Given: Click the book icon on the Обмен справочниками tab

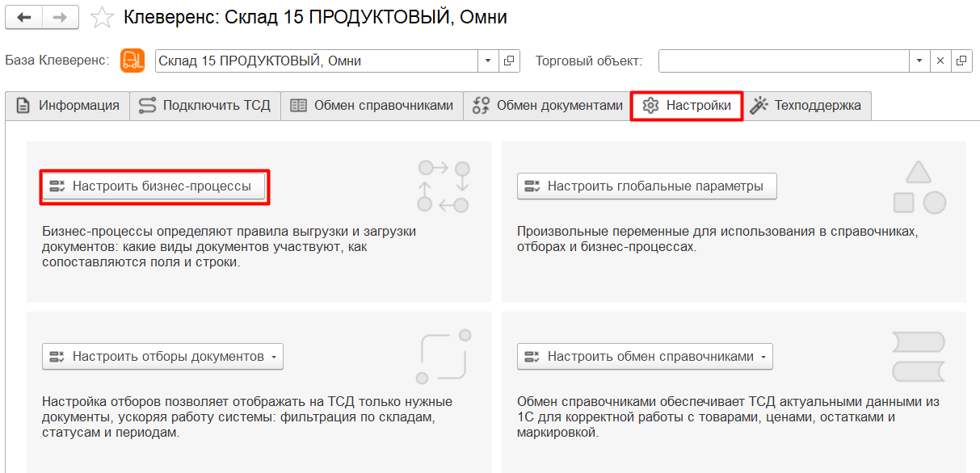Looking at the screenshot, I should 299,106.
